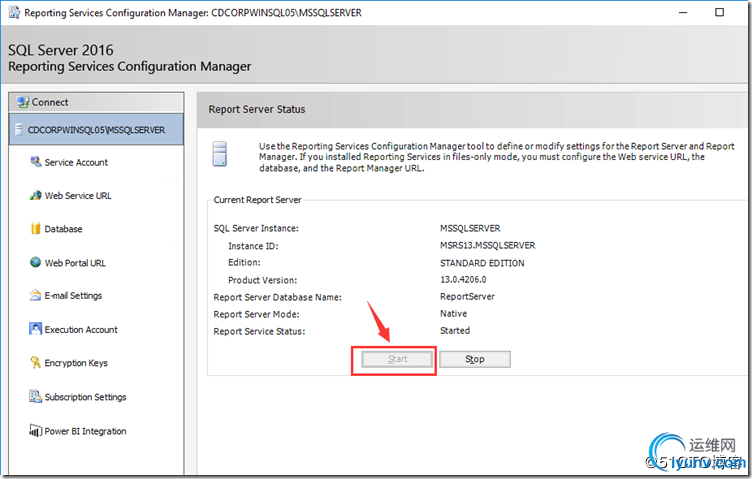Screen dimensions: 752x479
Task: Open Power BI Integration page
Action: (85, 431)
